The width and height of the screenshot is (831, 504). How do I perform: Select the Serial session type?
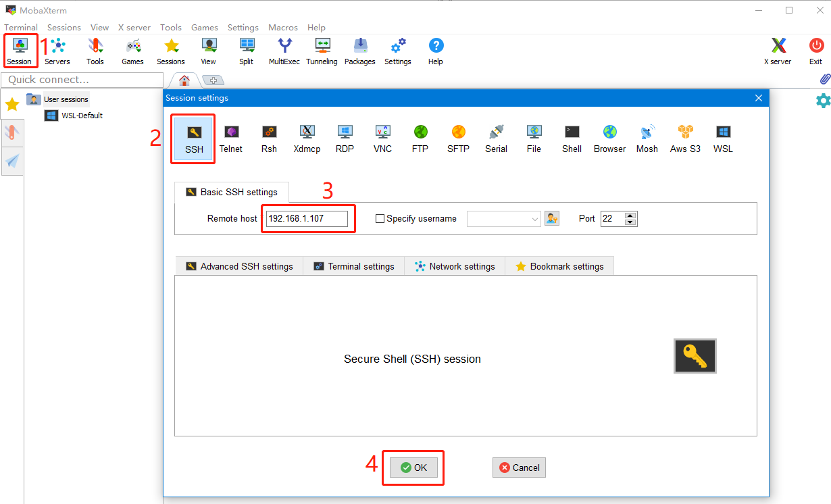(x=496, y=138)
